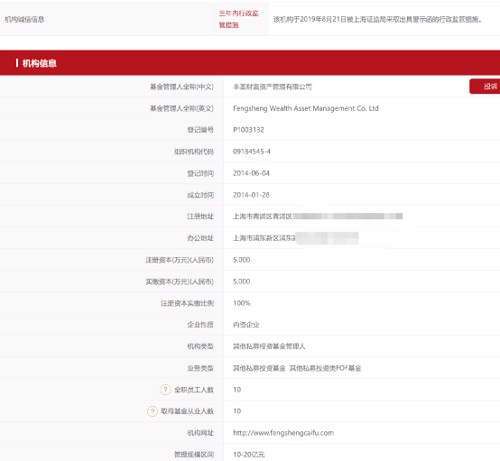Click 其他私募投资基金管理人 institution type value
Viewport: 500px width, 461px height.
coord(269,346)
